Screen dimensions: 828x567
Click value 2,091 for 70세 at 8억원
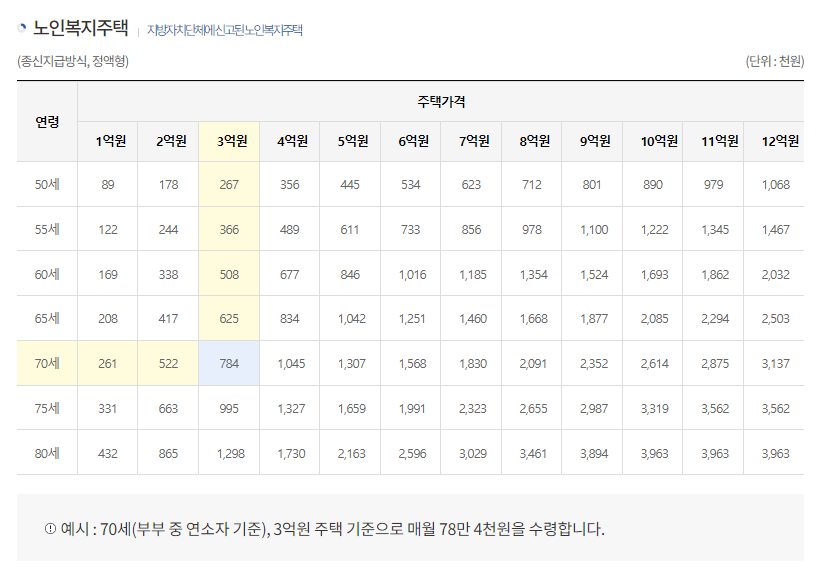coord(533,364)
